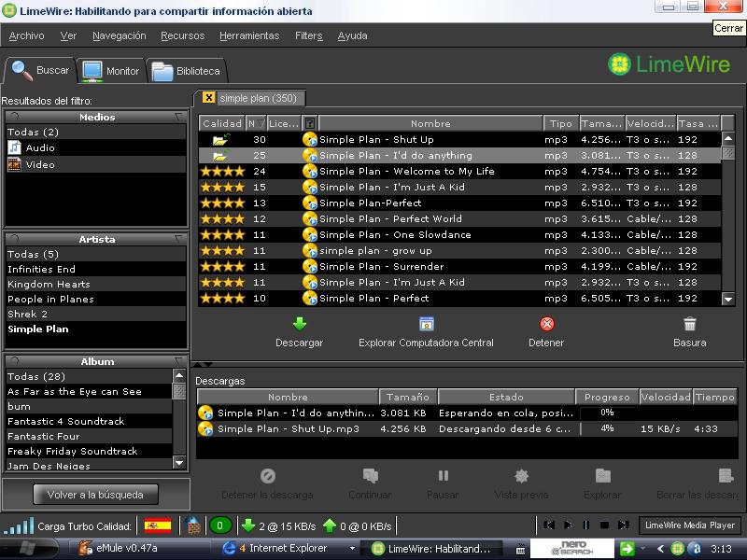Click the Nero Search box in taskbar

click(x=571, y=548)
